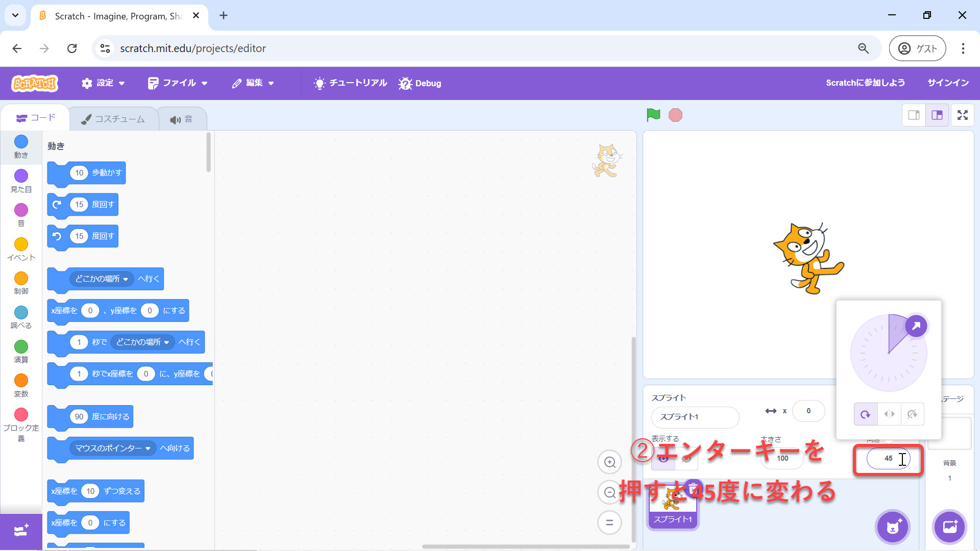Select the 音 sound block category
This screenshot has height=551, width=980.
(x=21, y=215)
